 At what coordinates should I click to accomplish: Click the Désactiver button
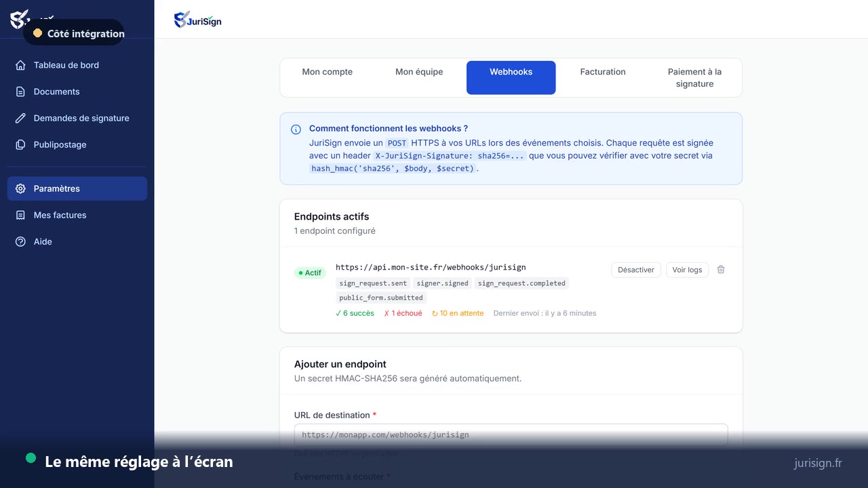636,270
